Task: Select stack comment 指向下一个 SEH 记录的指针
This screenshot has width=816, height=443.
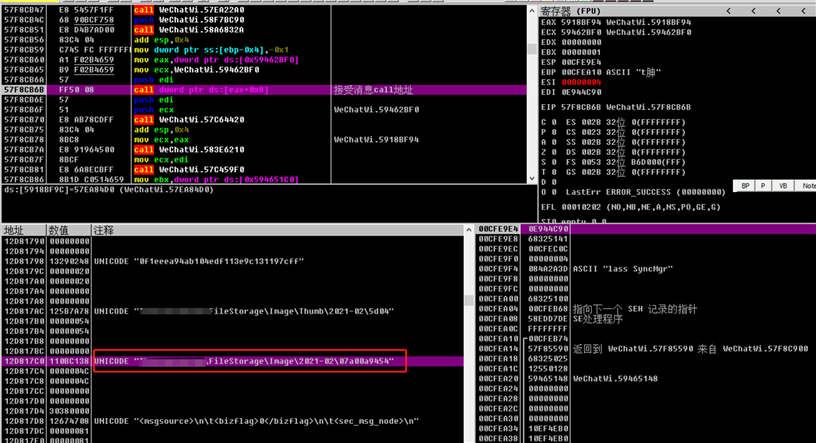Action: (x=634, y=309)
